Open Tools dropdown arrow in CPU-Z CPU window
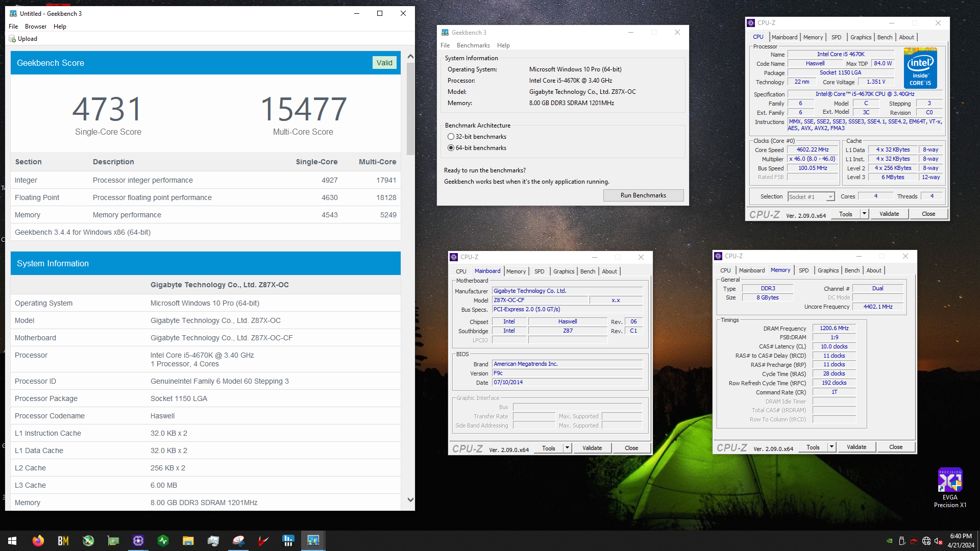 (x=864, y=214)
